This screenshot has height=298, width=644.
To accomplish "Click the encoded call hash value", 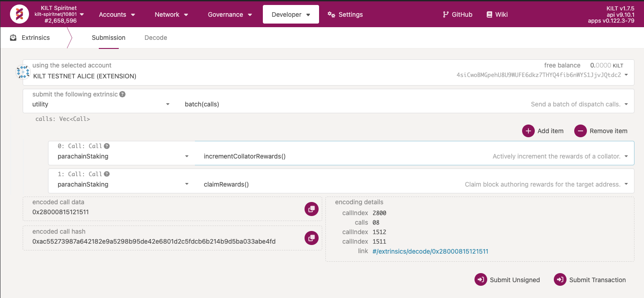I will 154,241.
